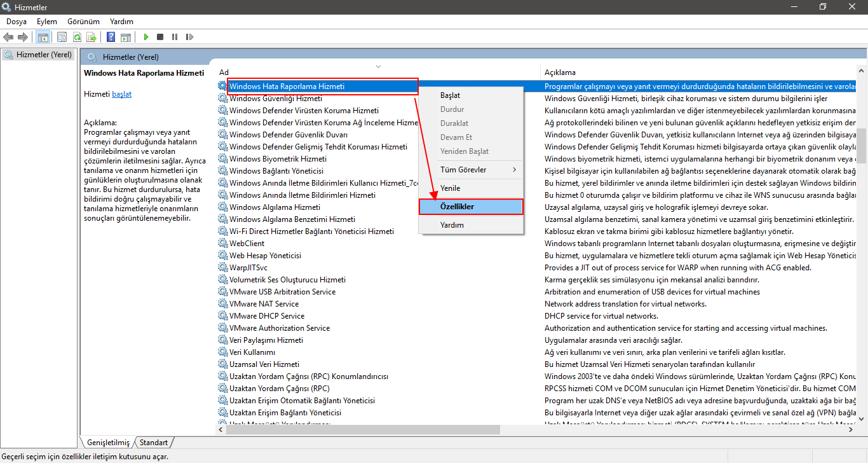This screenshot has height=463, width=868.
Task: Pause the service with the pause icon
Action: (x=175, y=36)
